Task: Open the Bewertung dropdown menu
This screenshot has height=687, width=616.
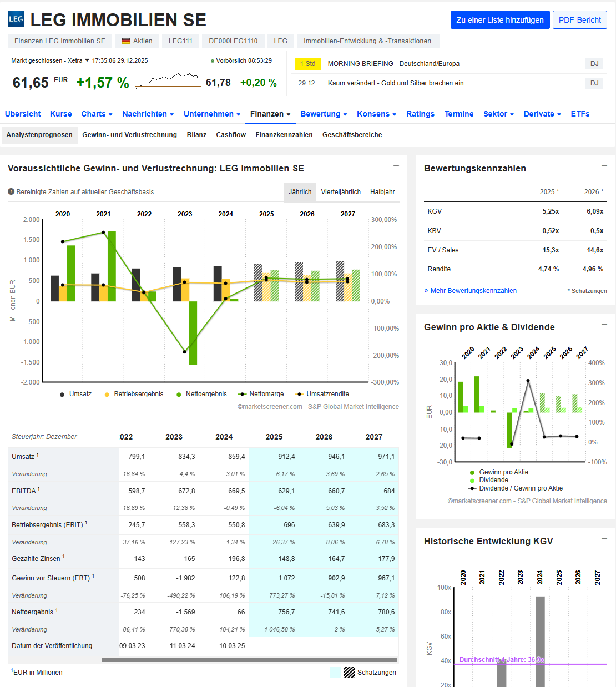Action: [x=324, y=114]
